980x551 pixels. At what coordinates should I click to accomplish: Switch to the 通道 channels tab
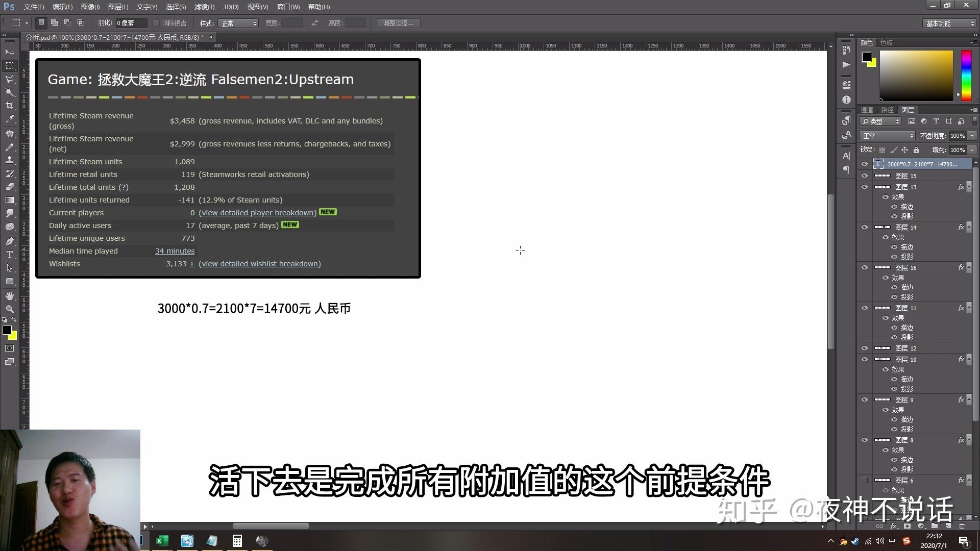[x=867, y=110]
